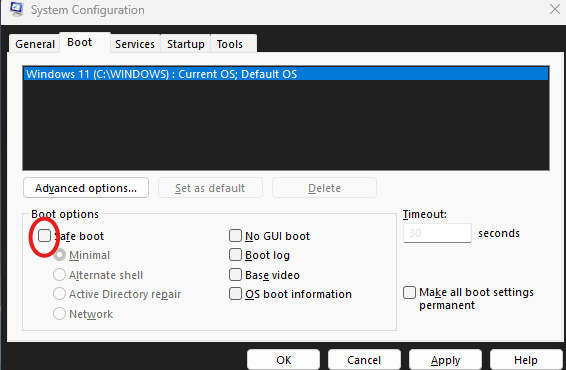The width and height of the screenshot is (566, 370).
Task: Toggle OS boot information checkbox
Action: click(x=235, y=294)
